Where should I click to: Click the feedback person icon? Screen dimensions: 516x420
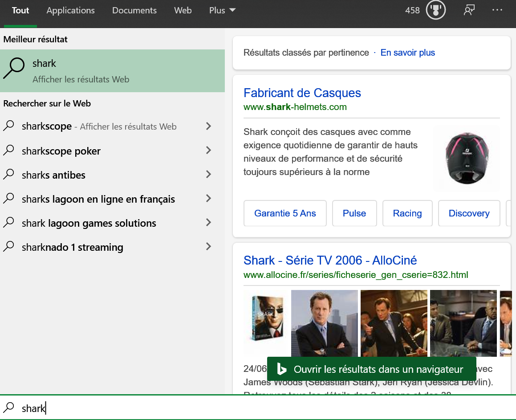469,10
